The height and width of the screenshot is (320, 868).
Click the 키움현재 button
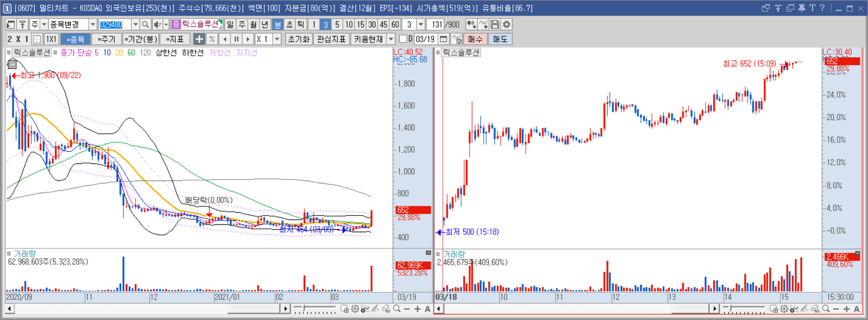369,39
